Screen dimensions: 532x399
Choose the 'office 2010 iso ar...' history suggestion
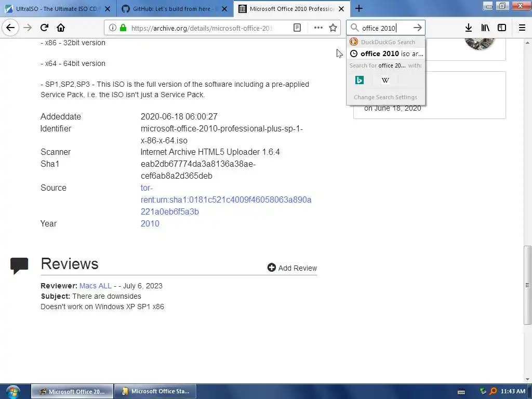pos(387,54)
